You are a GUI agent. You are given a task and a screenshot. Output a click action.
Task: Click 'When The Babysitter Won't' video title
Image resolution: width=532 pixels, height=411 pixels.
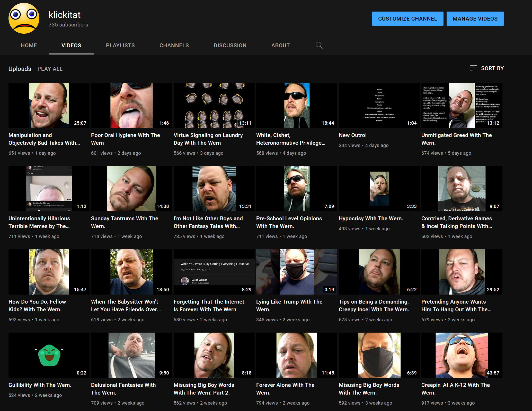(126, 306)
